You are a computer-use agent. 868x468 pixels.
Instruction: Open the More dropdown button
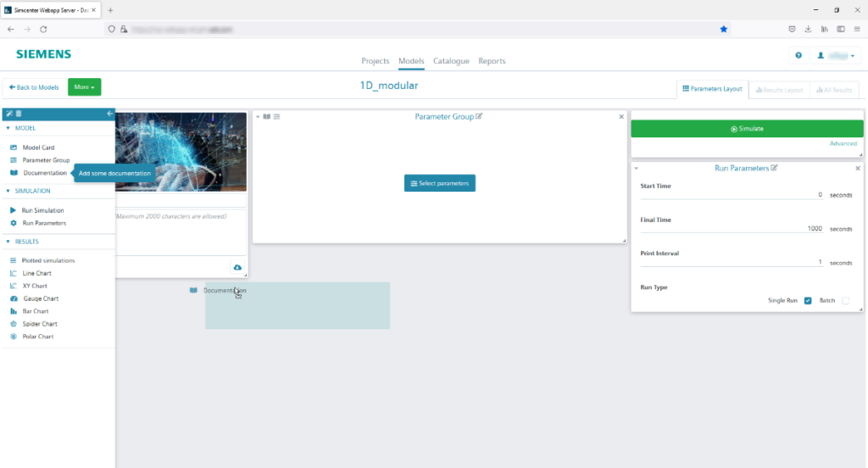pos(84,87)
